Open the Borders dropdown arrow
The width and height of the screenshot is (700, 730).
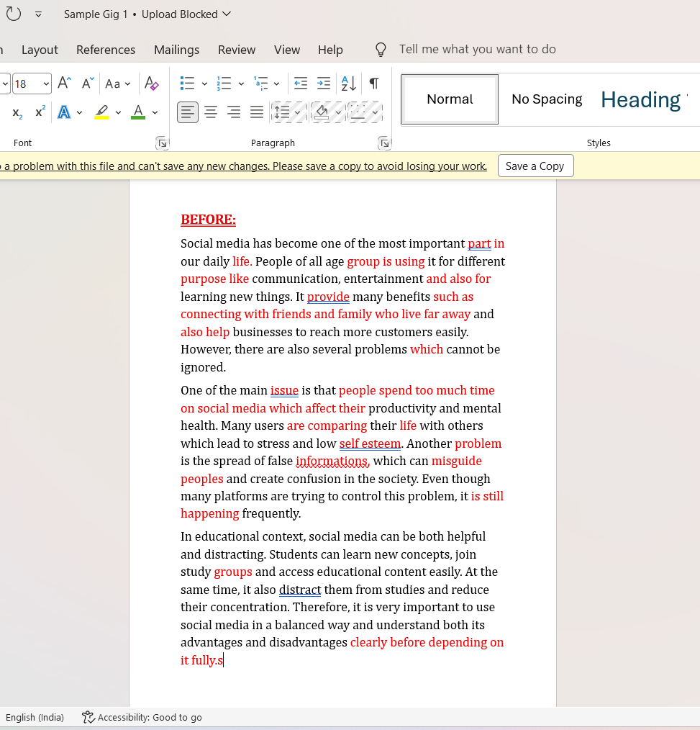click(375, 112)
